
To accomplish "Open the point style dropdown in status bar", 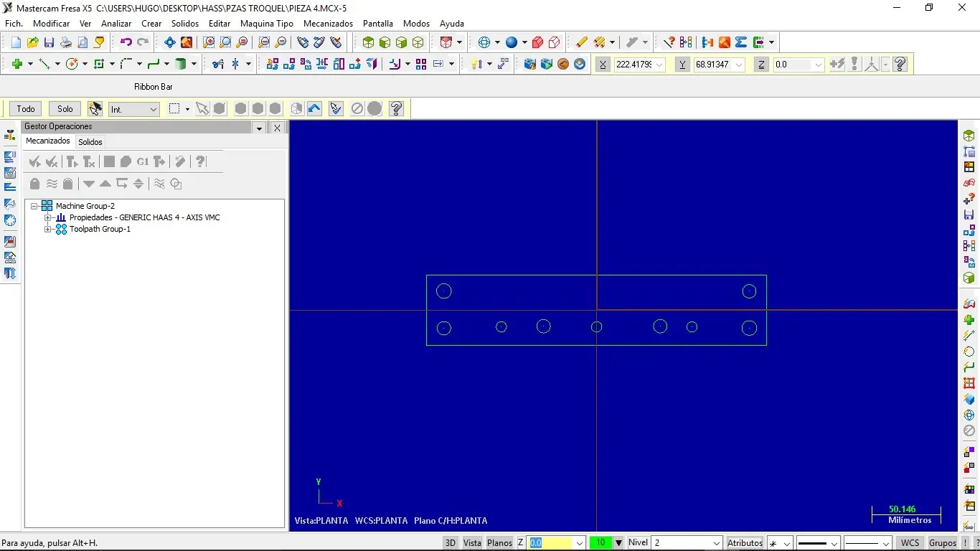I will [x=786, y=542].
